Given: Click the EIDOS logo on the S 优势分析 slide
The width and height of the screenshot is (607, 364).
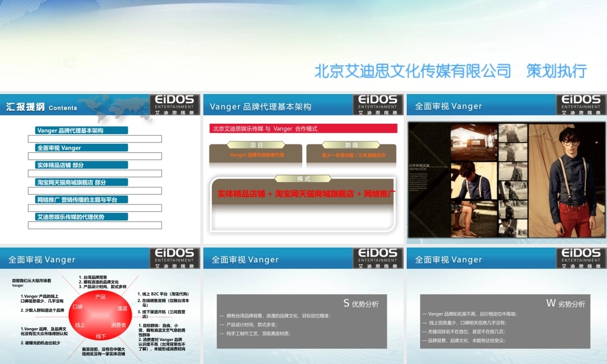Looking at the screenshot, I should 378,258.
